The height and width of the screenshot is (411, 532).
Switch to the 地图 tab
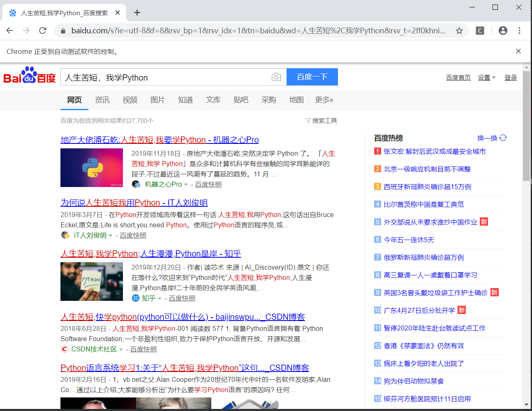[x=296, y=100]
